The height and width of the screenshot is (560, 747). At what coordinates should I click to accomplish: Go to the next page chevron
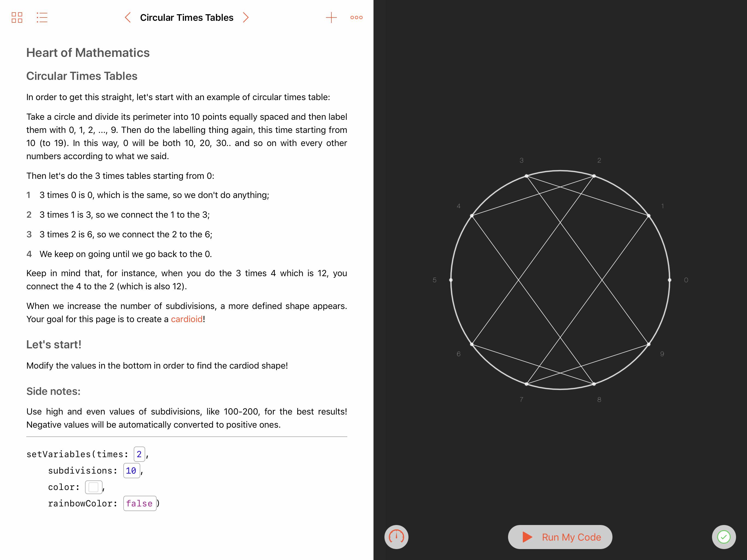pyautogui.click(x=246, y=17)
